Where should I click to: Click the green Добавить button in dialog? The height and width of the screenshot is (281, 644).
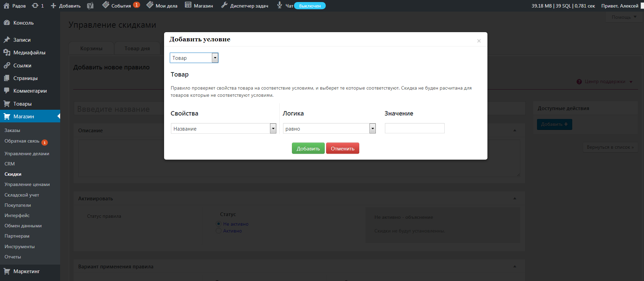(x=308, y=148)
